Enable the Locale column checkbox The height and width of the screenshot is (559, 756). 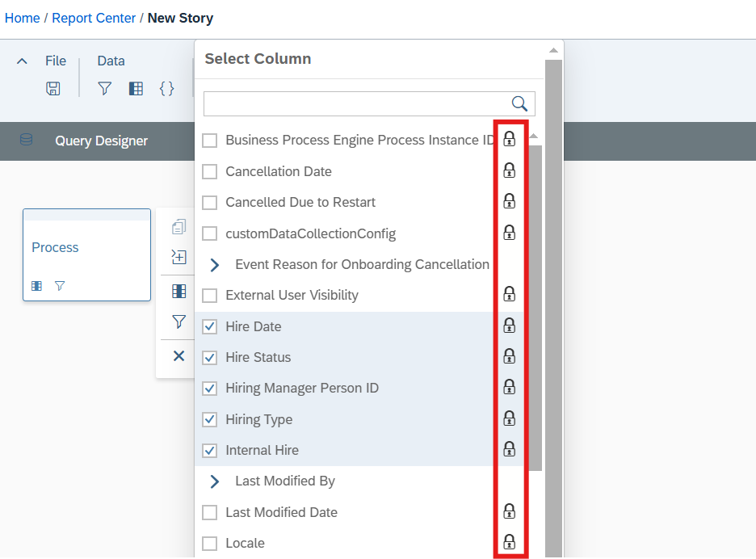210,544
